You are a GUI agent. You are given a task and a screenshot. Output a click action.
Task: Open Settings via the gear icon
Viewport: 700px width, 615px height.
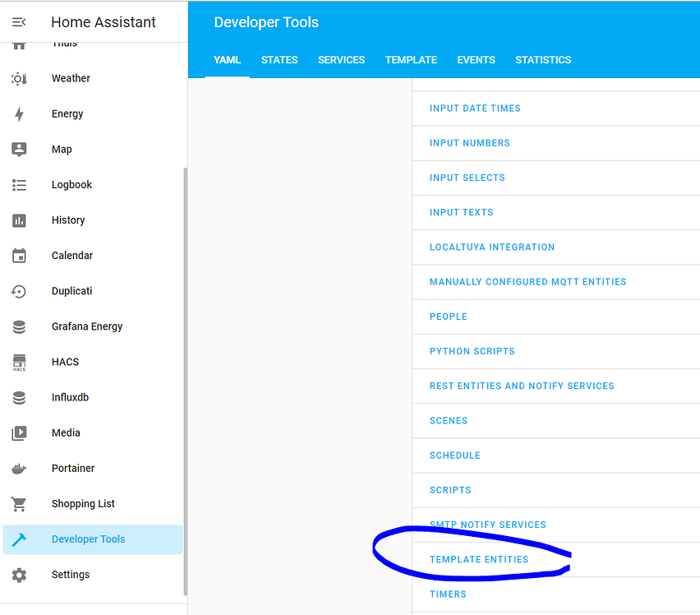(18, 574)
